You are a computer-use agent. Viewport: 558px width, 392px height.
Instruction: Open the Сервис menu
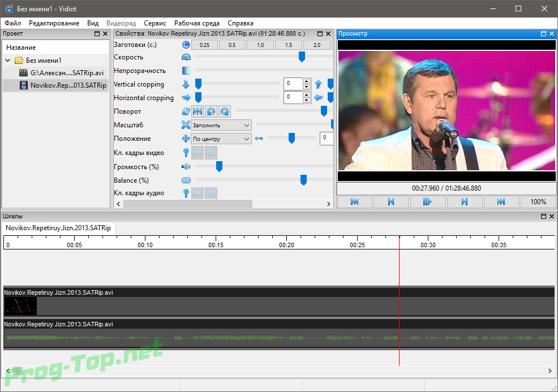coord(155,23)
